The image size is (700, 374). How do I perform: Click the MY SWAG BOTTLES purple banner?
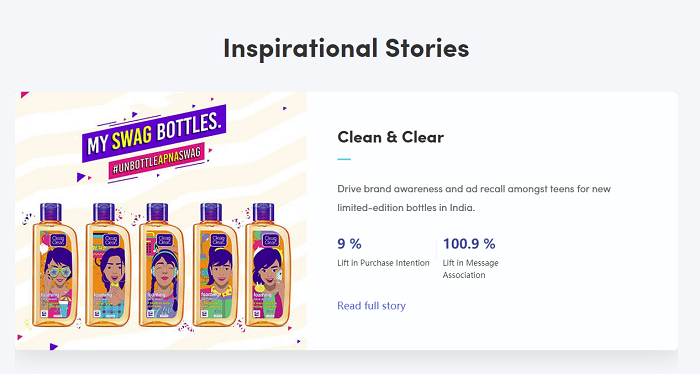pos(154,133)
